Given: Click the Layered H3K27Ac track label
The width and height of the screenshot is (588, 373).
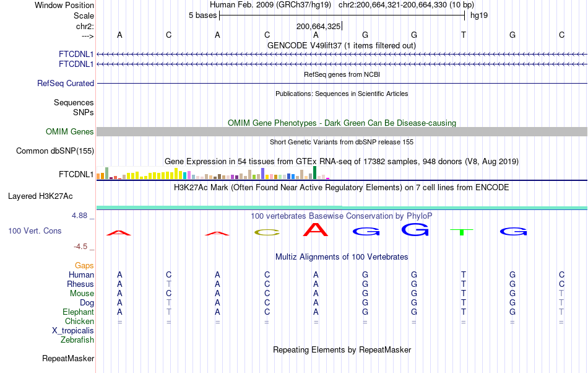Looking at the screenshot, I should coord(40,196).
